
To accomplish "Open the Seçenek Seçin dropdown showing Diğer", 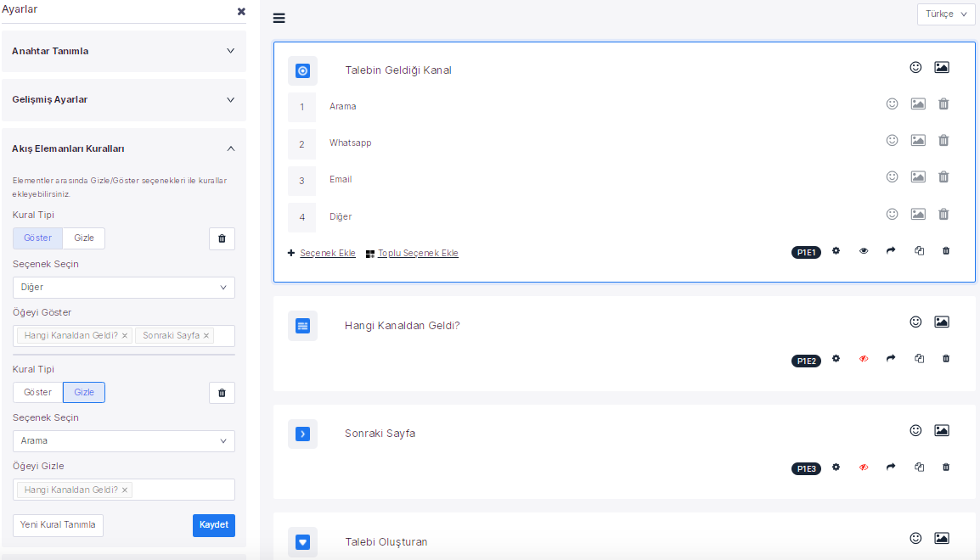I will point(123,288).
